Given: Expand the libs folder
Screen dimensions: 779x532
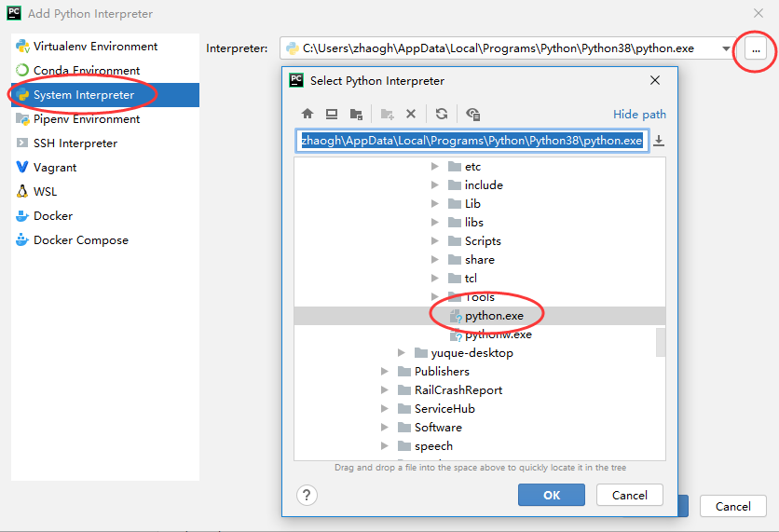Looking at the screenshot, I should (x=435, y=223).
